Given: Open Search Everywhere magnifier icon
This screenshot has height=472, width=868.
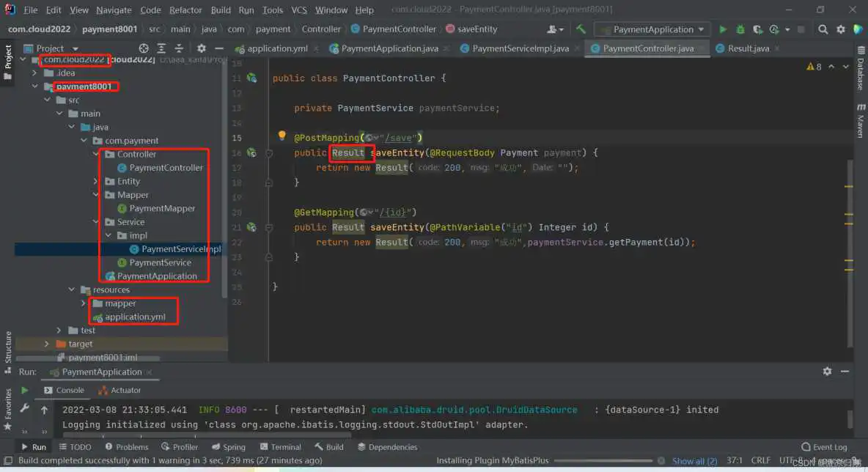Looking at the screenshot, I should 823,29.
